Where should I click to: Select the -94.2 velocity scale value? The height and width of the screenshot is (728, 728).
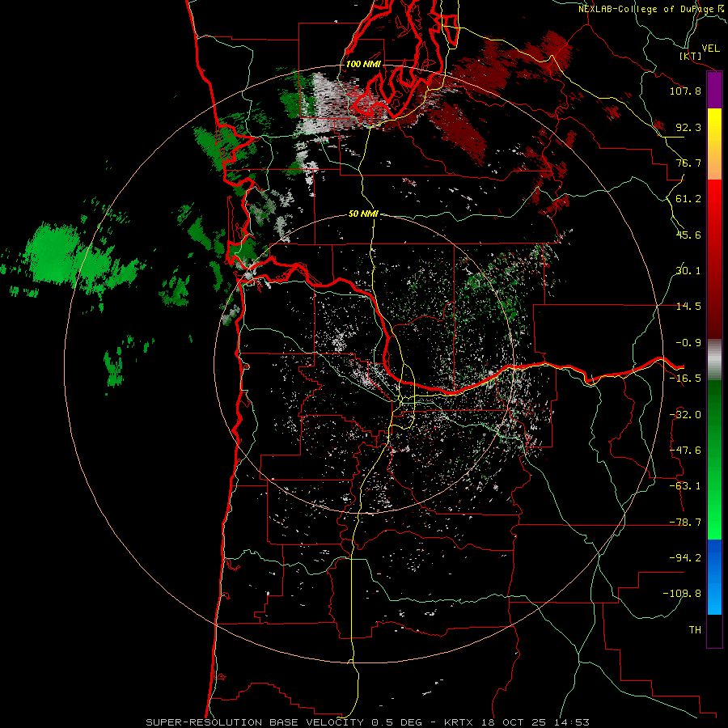click(x=685, y=558)
